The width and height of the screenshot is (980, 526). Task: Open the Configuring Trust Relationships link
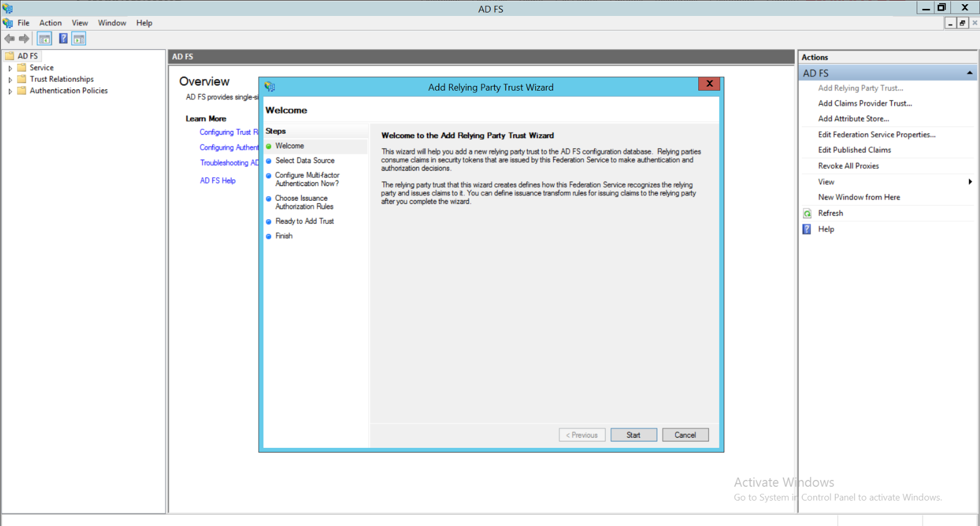229,132
